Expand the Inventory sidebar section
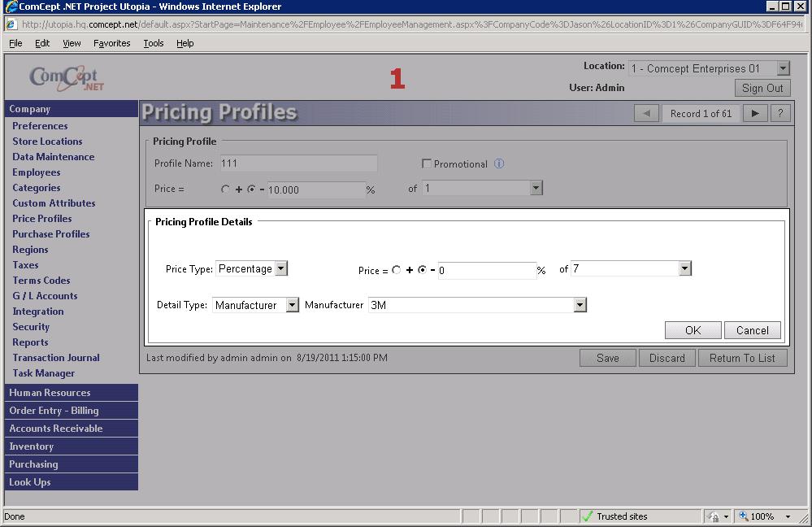The width and height of the screenshot is (812, 527). [x=32, y=446]
